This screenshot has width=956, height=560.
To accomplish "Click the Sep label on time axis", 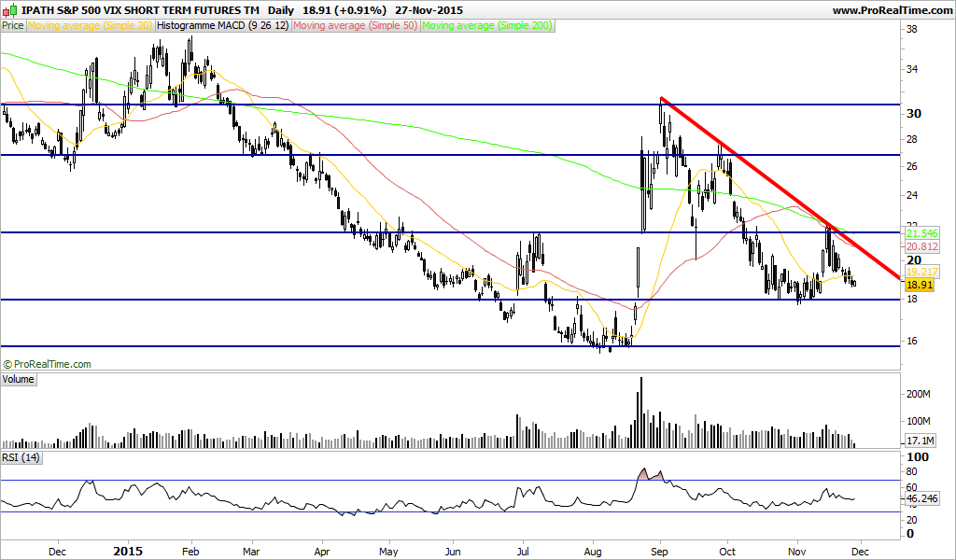I will [x=660, y=552].
